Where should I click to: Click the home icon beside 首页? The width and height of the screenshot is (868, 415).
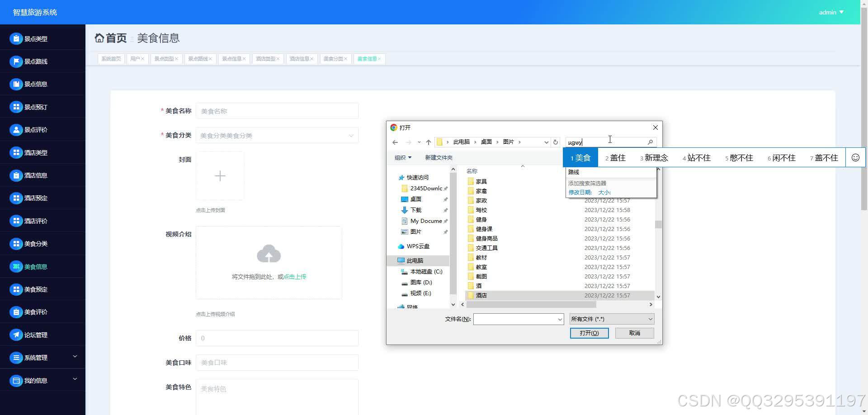[99, 38]
